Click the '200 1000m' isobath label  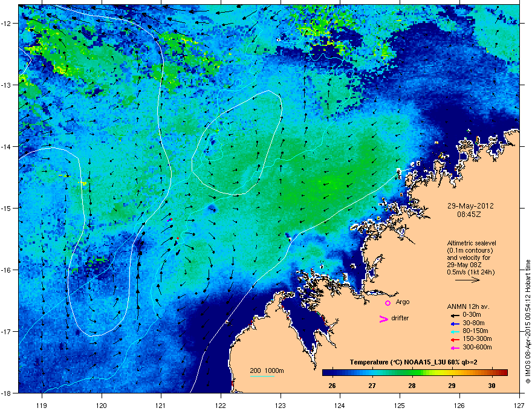[267, 371]
